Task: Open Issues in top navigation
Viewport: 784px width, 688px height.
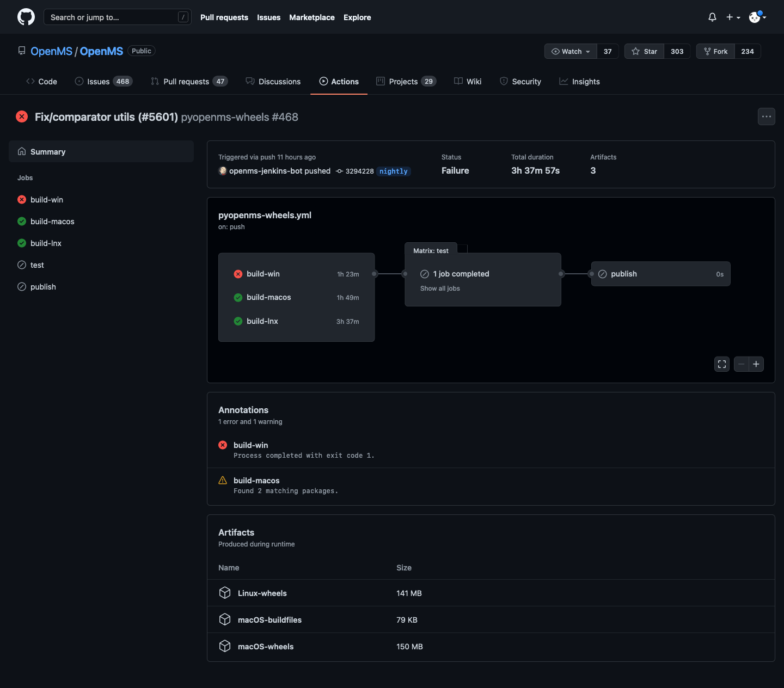Action: (x=269, y=17)
